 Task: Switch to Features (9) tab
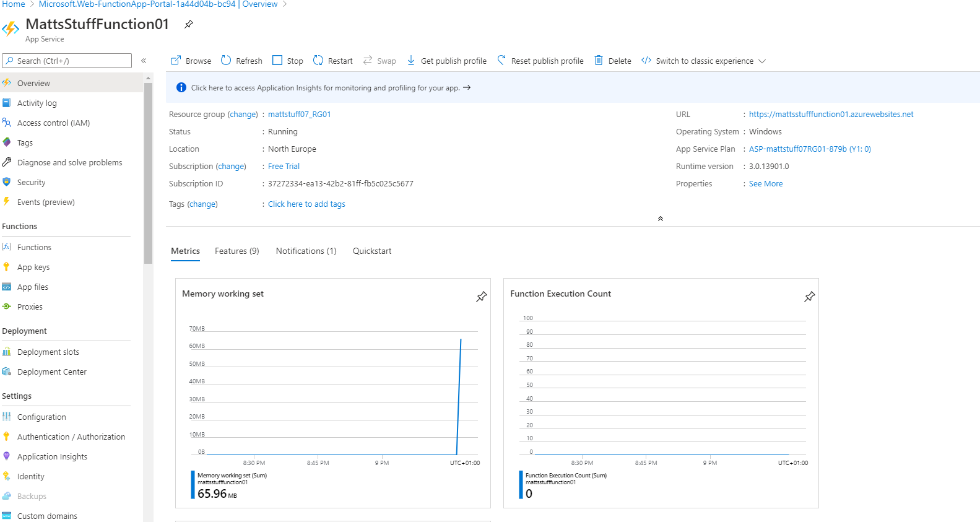pyautogui.click(x=237, y=251)
